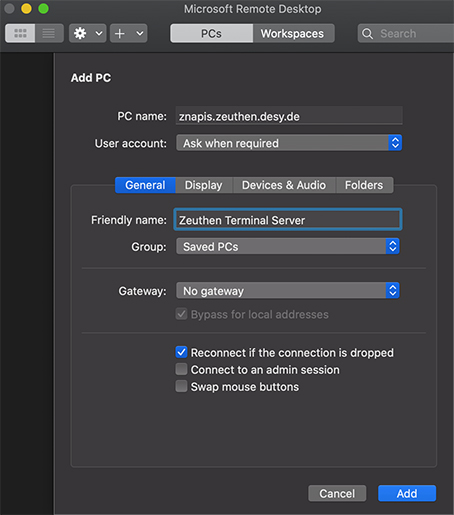Screen dimensions: 454x515
Task: Open the Gateway dropdown
Action: pos(288,291)
